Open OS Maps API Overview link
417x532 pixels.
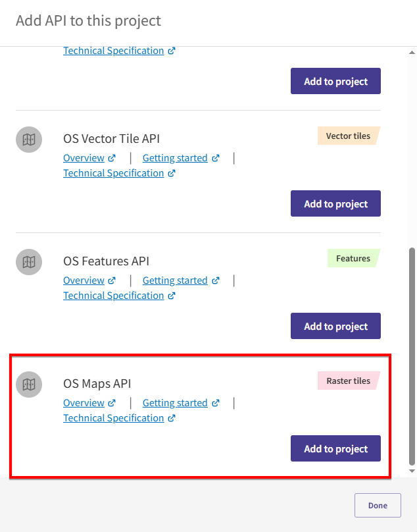(x=84, y=403)
